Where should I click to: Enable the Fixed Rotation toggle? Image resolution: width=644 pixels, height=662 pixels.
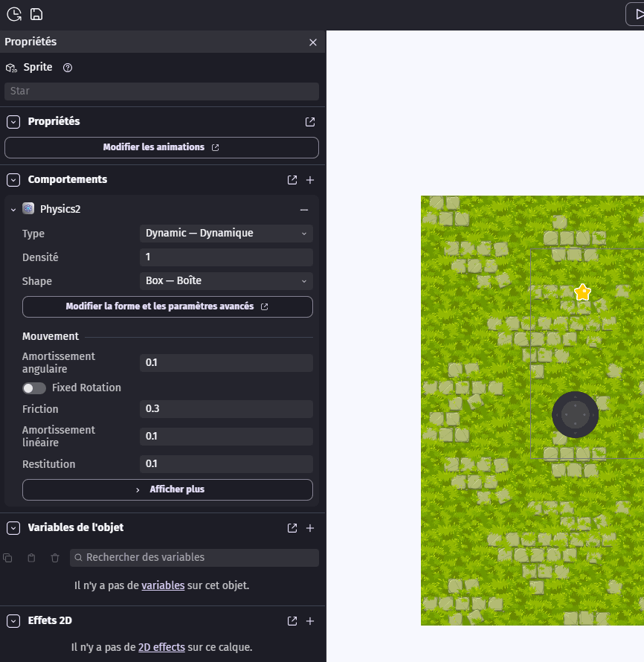[x=34, y=388]
